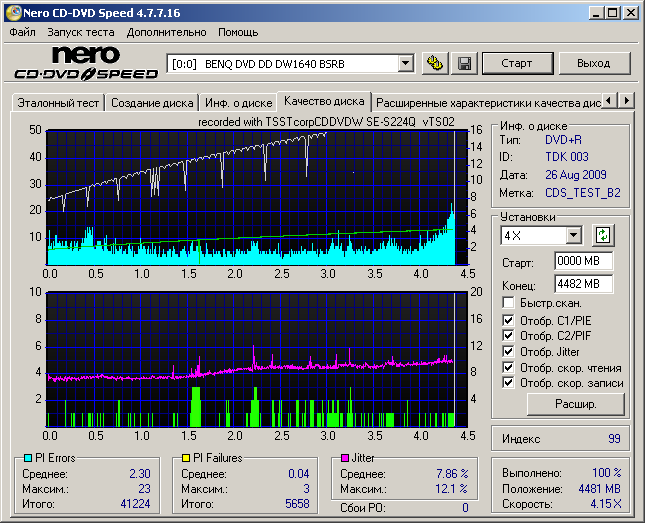645x523 pixels.
Task: Click the tab scroll left arrow
Action: [609, 101]
